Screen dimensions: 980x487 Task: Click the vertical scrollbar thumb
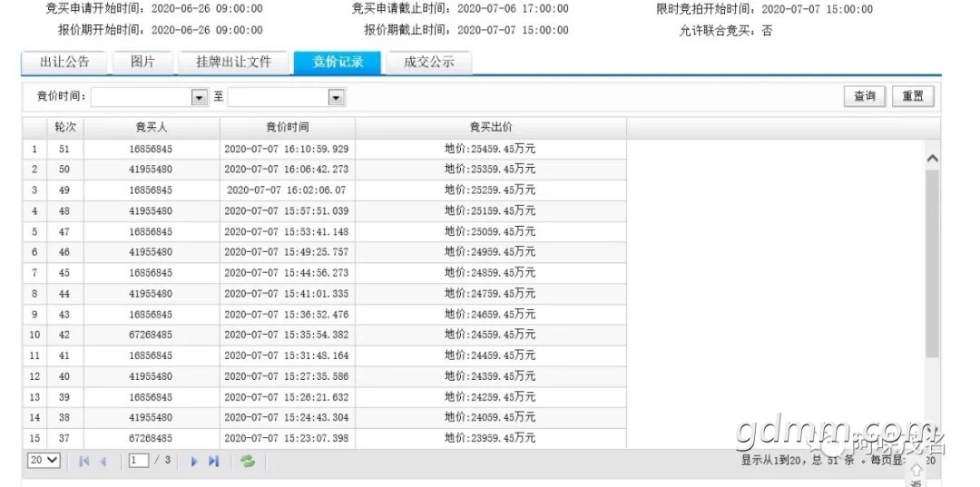click(932, 264)
